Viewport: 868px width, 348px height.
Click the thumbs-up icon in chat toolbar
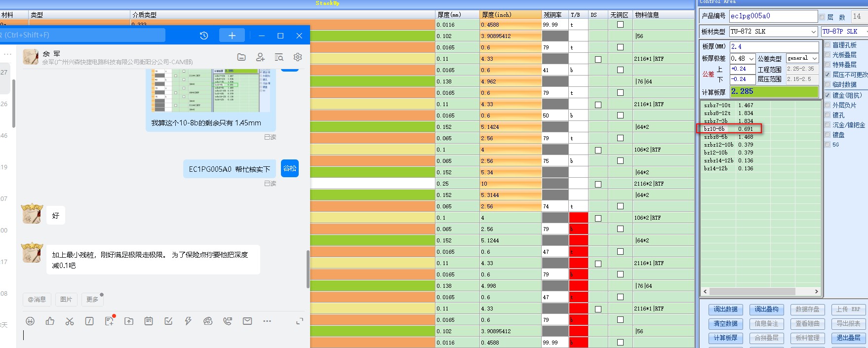pyautogui.click(x=50, y=321)
